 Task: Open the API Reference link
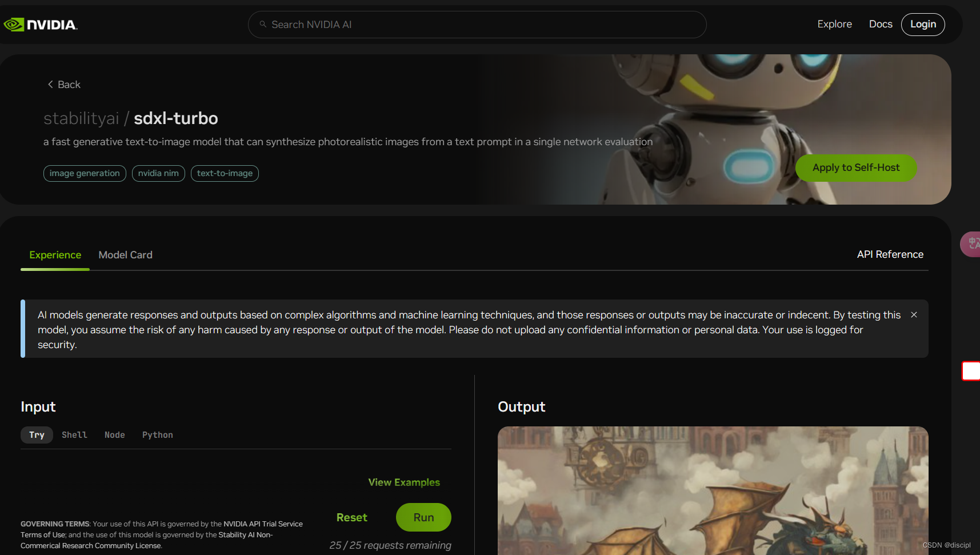pos(890,254)
